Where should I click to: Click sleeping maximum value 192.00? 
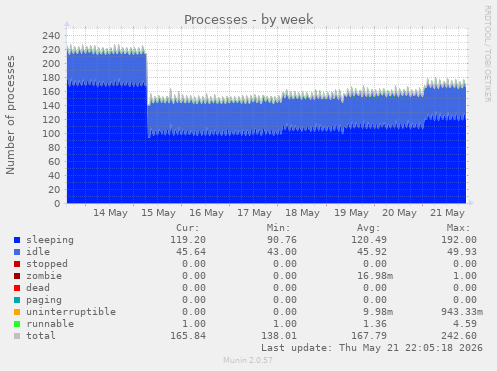click(459, 240)
